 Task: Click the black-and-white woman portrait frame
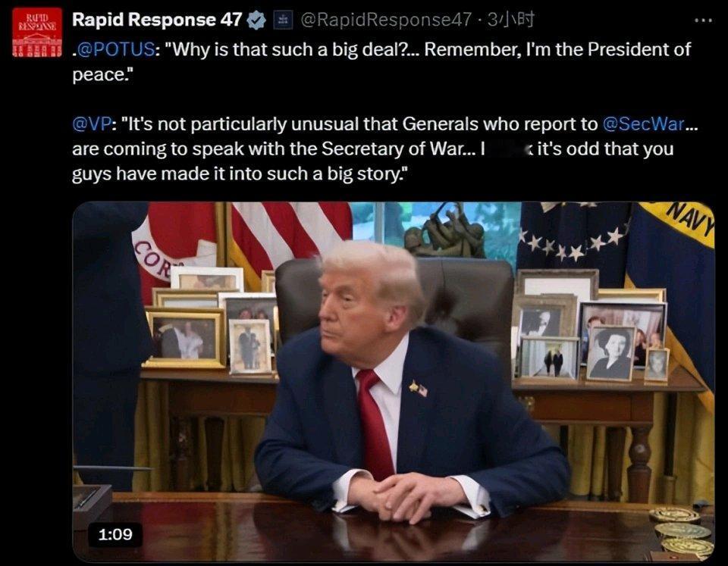(x=610, y=354)
